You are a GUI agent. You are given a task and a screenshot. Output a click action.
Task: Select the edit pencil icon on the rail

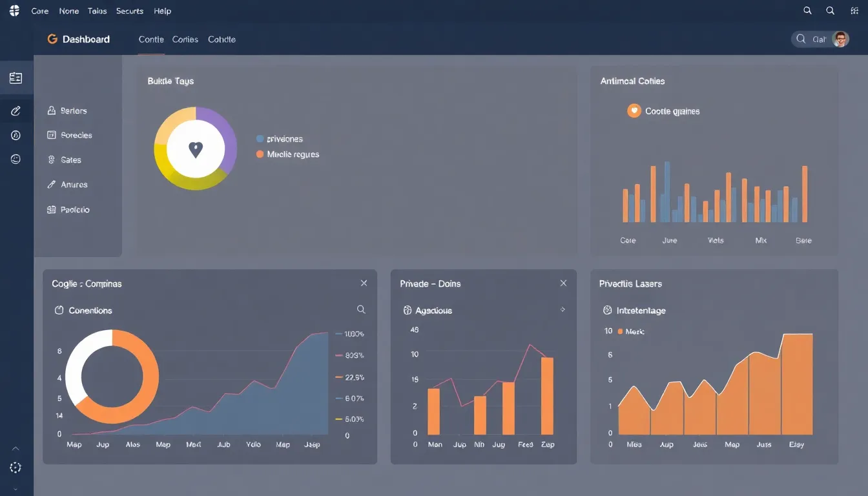(x=15, y=110)
